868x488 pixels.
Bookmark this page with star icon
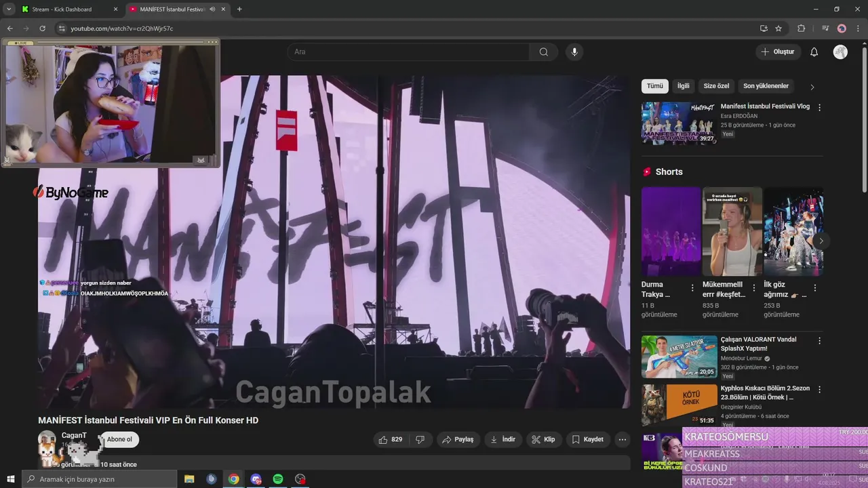tap(778, 28)
